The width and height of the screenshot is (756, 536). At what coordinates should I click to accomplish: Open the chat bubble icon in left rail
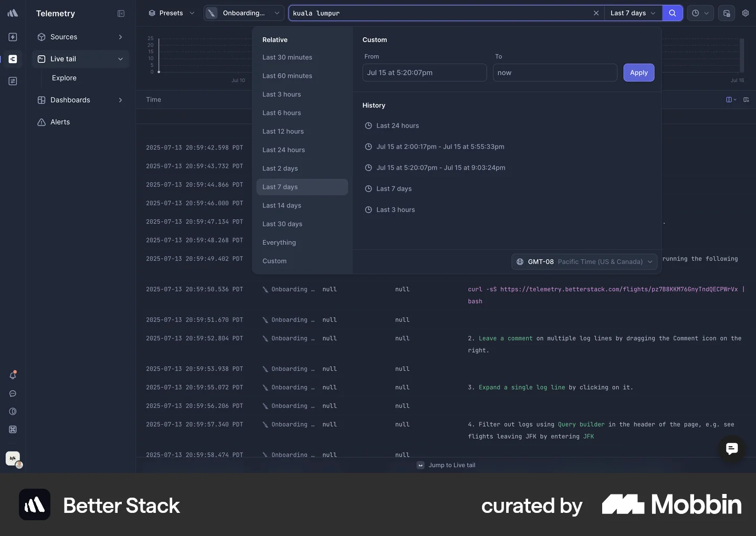pos(13,394)
